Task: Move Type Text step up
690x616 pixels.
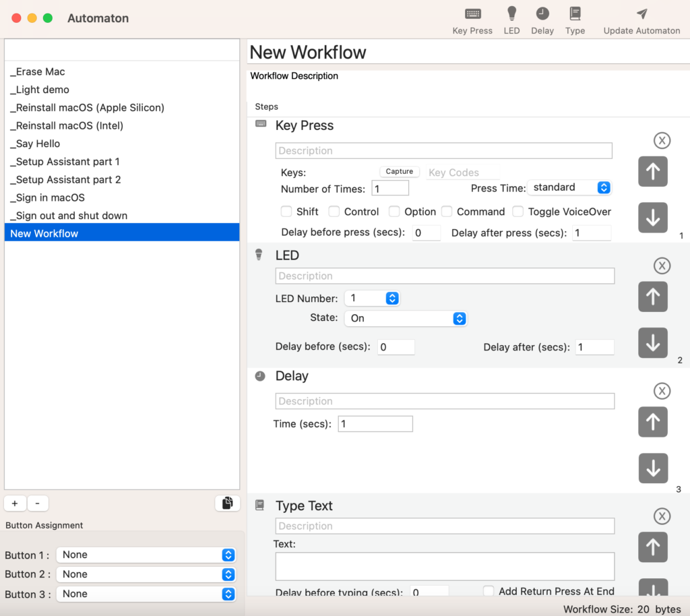Action: [x=653, y=547]
